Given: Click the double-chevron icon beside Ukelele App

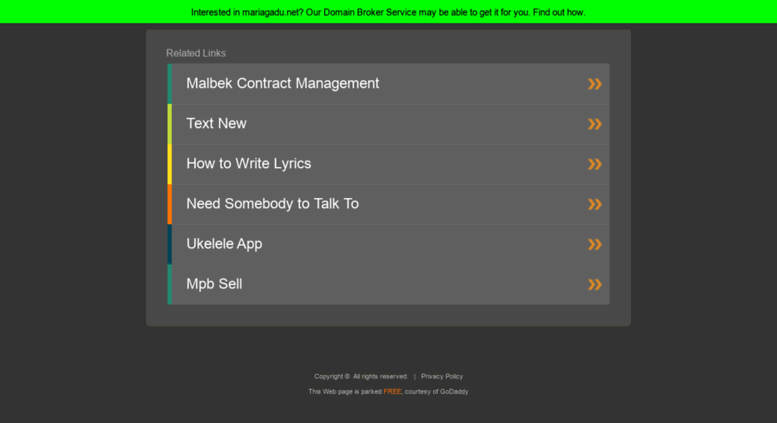Looking at the screenshot, I should (595, 244).
